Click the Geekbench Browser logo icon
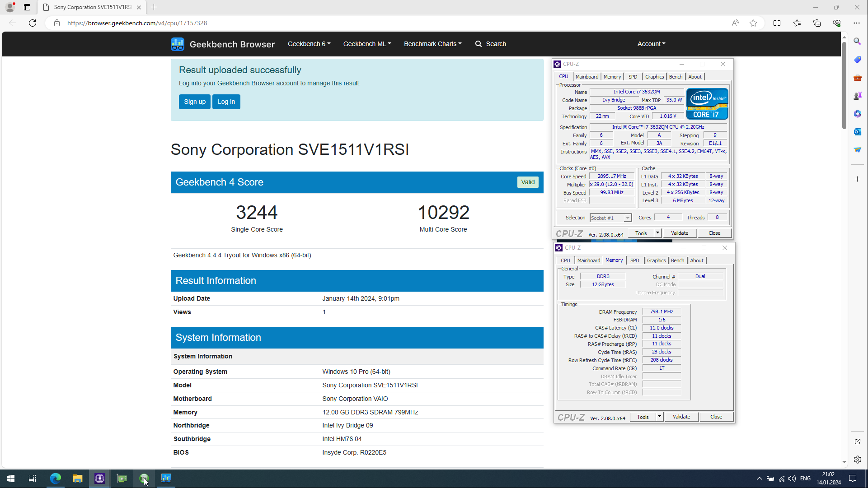Image resolution: width=868 pixels, height=488 pixels. pyautogui.click(x=178, y=44)
